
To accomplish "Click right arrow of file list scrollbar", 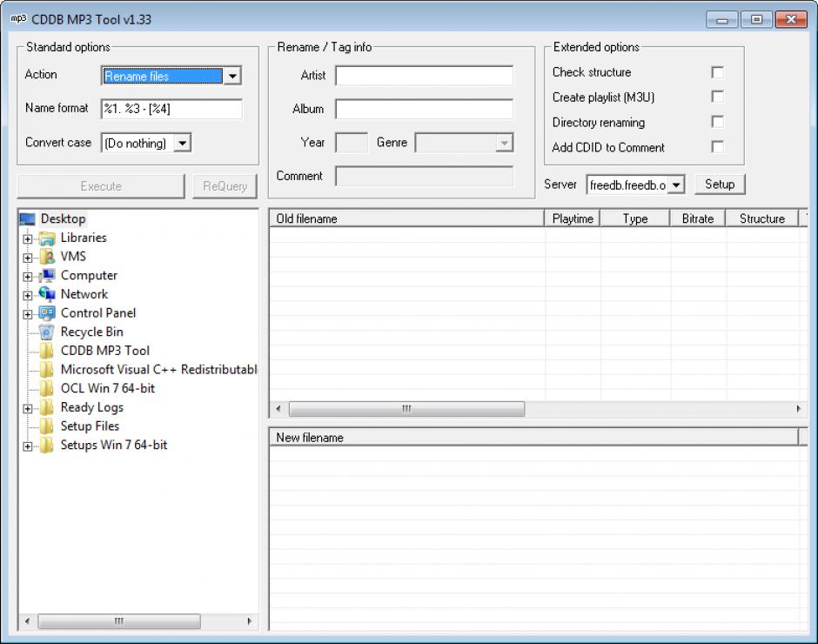I will coord(799,409).
